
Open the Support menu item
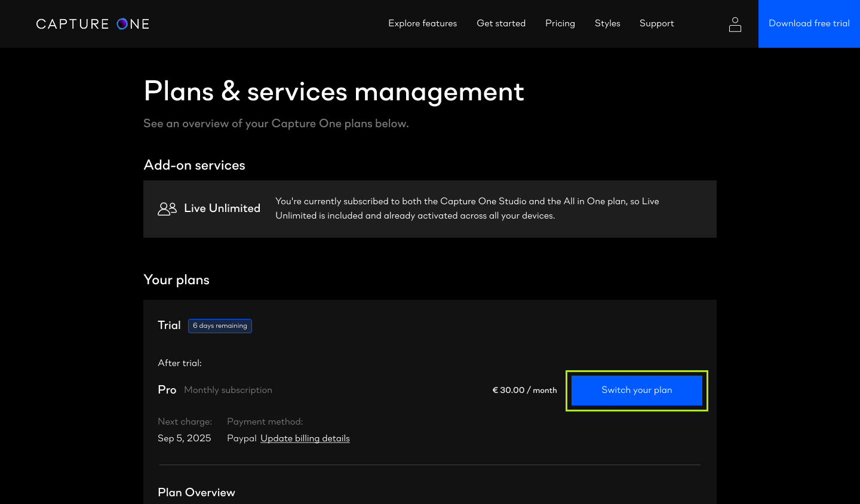(656, 23)
